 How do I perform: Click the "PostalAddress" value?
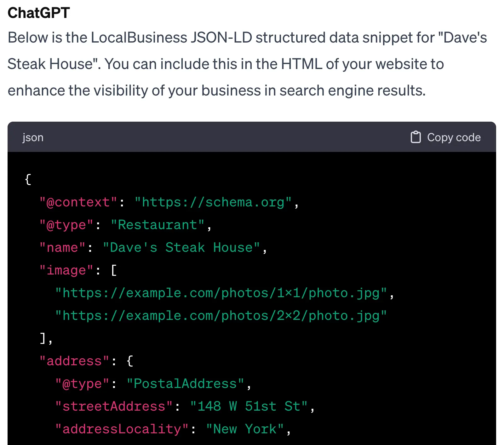[x=185, y=384]
